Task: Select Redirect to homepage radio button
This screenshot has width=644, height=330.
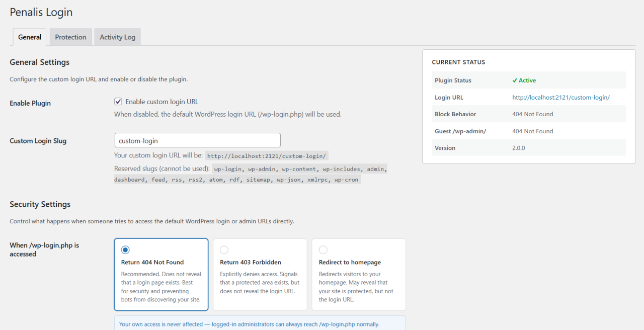Action: (x=323, y=250)
